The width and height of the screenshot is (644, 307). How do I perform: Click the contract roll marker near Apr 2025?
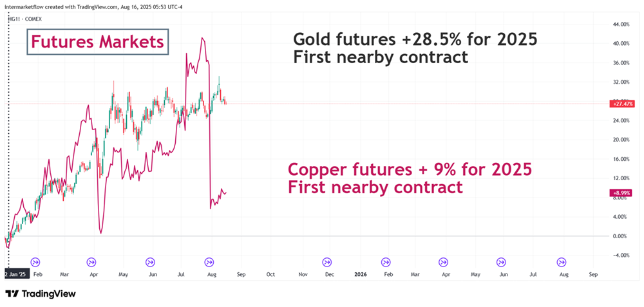(91, 262)
